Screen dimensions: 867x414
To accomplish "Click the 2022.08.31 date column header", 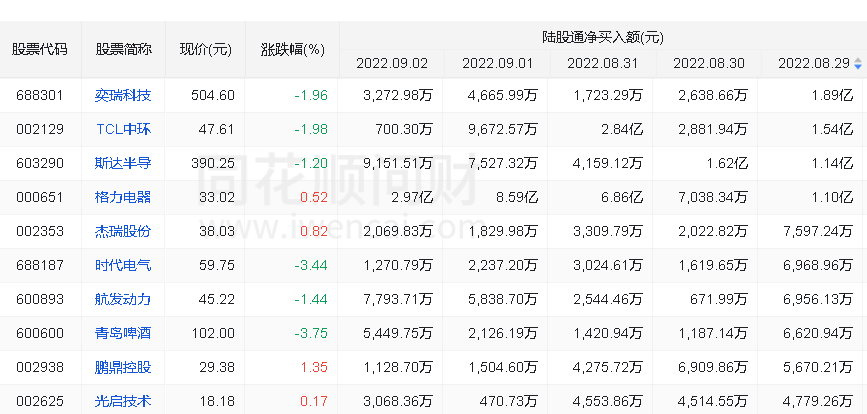I will point(603,63).
